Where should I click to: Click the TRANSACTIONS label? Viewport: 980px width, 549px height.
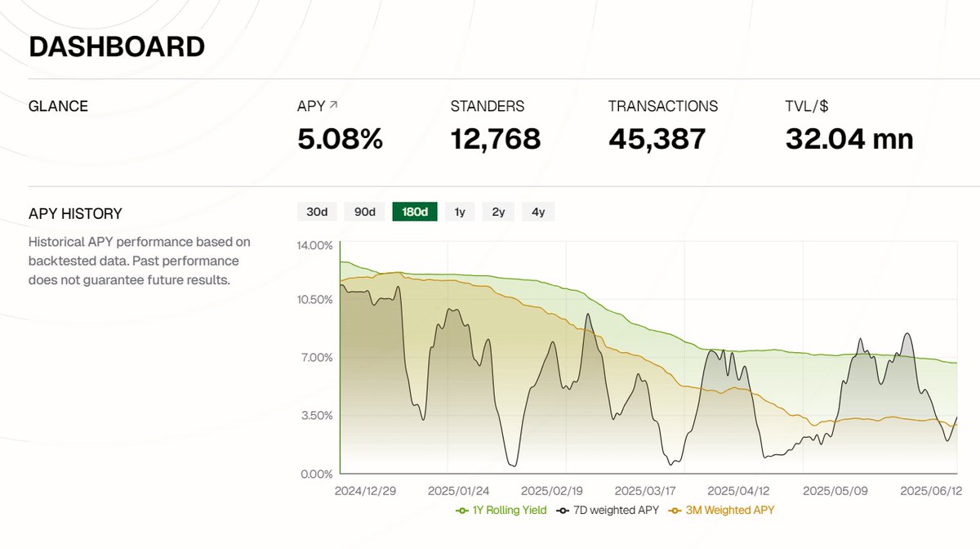pos(663,106)
